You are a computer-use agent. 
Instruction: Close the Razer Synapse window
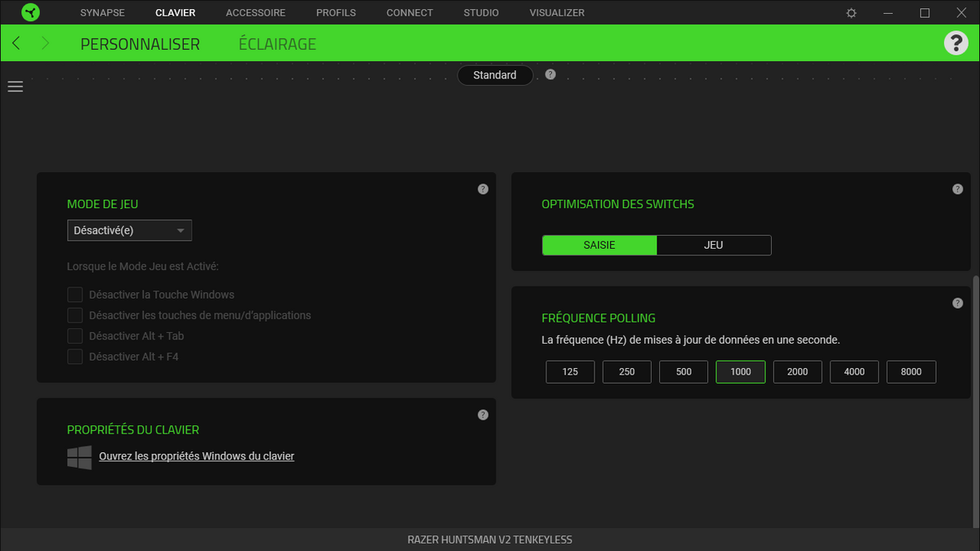tap(960, 13)
